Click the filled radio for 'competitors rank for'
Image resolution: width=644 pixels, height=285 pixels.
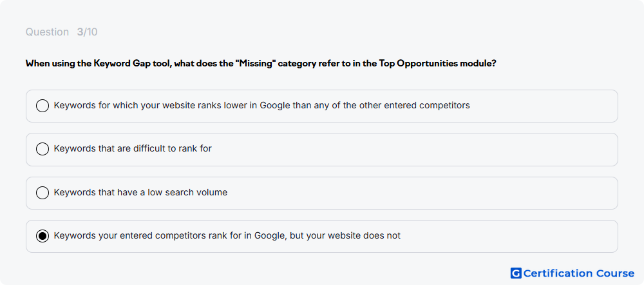pyautogui.click(x=43, y=236)
